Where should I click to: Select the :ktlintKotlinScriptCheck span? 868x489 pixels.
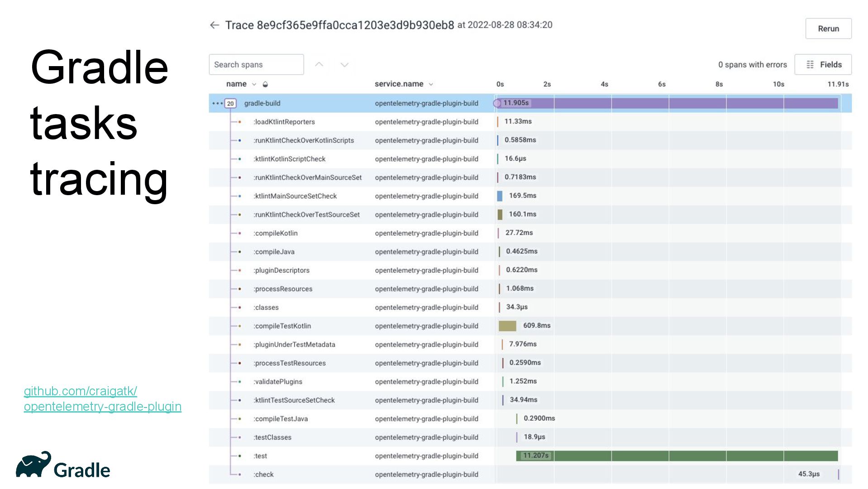pos(290,159)
